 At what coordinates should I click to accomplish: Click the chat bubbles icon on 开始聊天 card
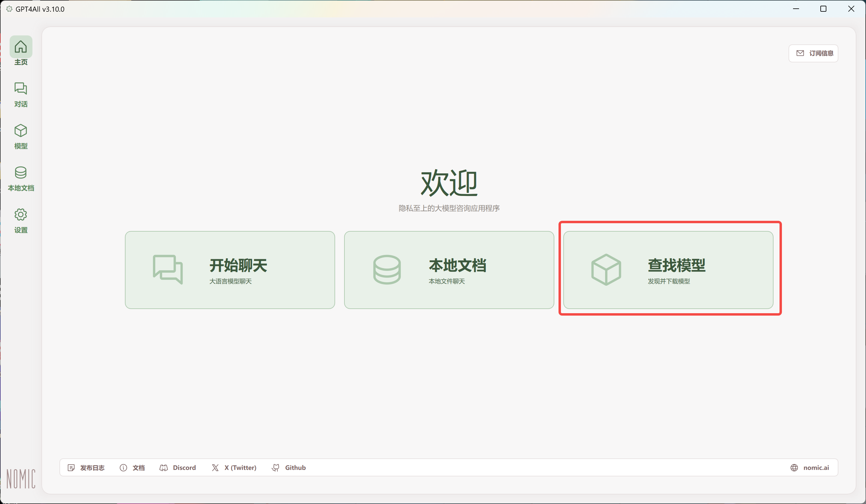[x=168, y=269]
